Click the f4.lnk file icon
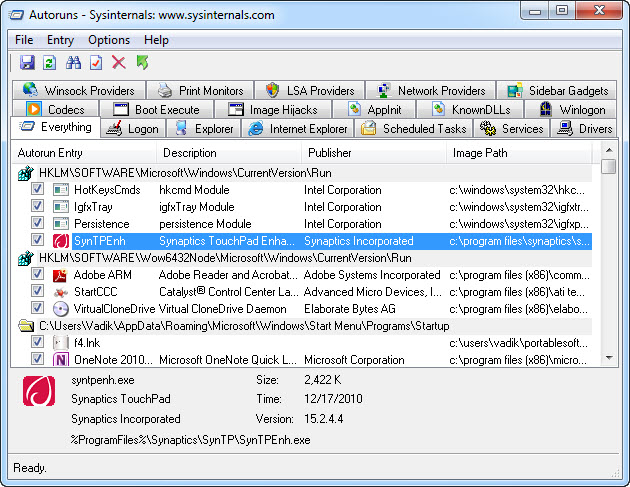The image size is (630, 487). [60, 343]
